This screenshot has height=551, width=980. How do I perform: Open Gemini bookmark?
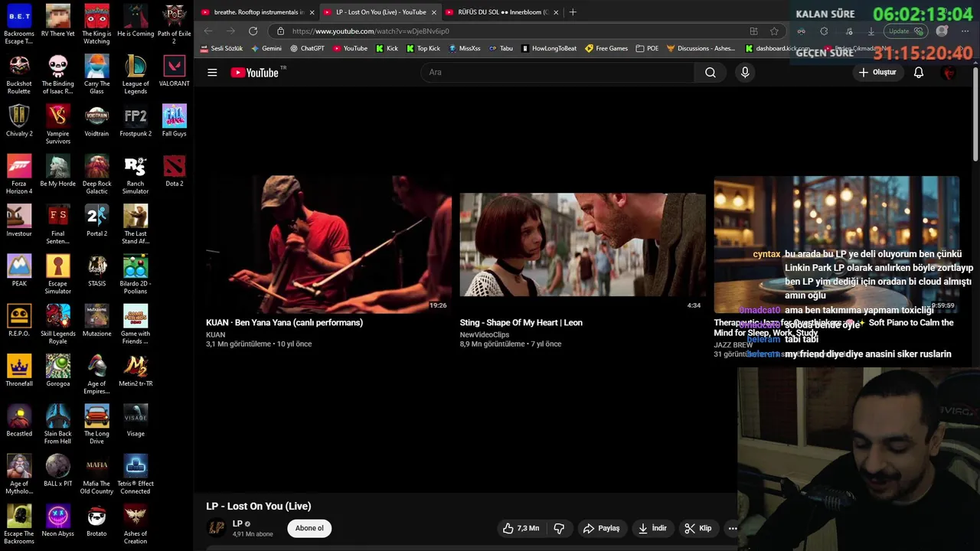(x=266, y=48)
